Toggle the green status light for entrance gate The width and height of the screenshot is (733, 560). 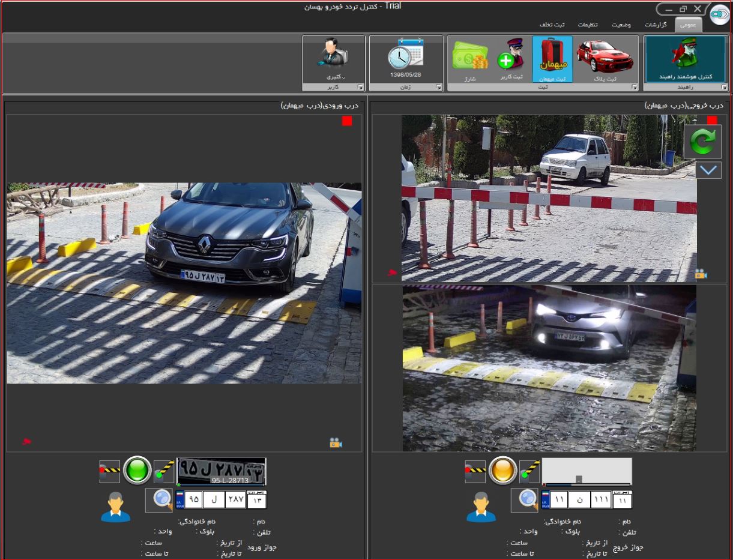[137, 470]
